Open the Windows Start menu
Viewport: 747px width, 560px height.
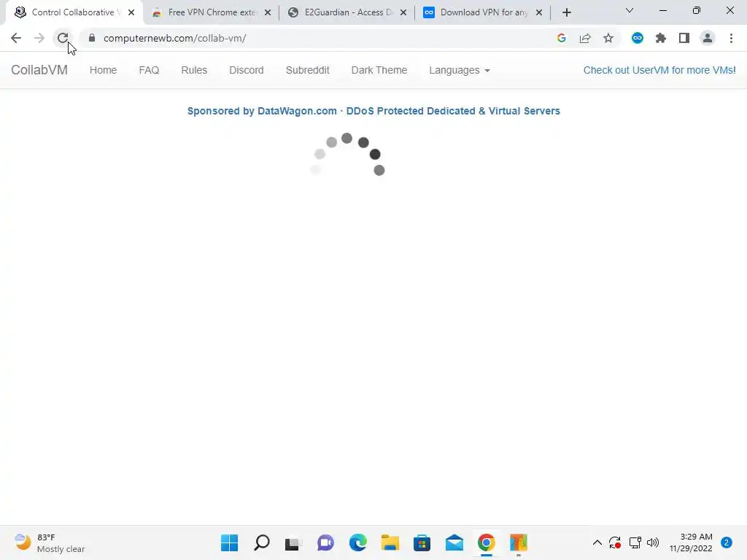(229, 542)
